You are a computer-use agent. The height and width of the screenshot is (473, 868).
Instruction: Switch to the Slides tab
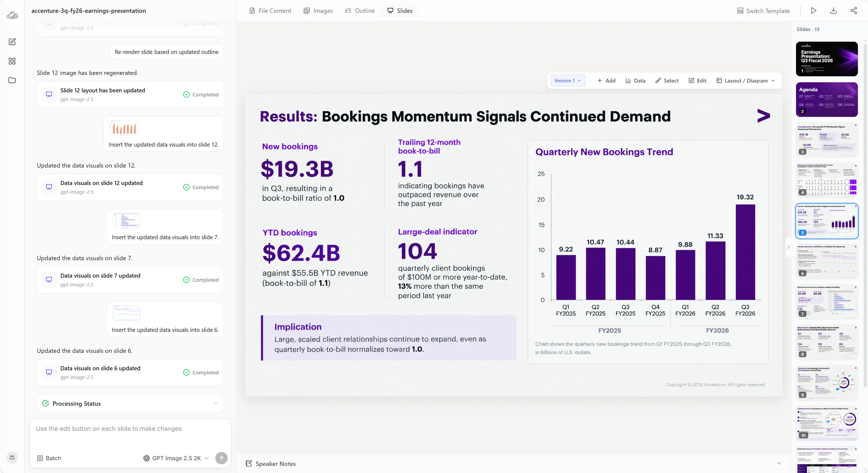pos(400,10)
